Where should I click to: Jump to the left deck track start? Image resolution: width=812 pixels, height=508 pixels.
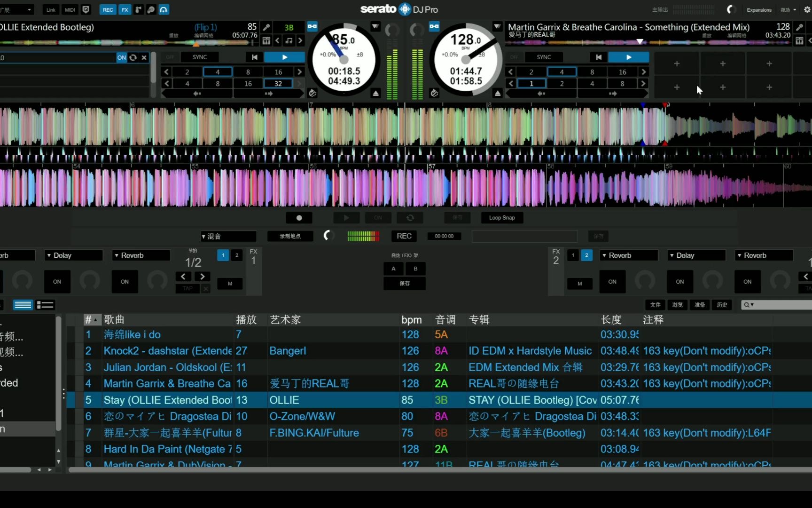pos(254,57)
